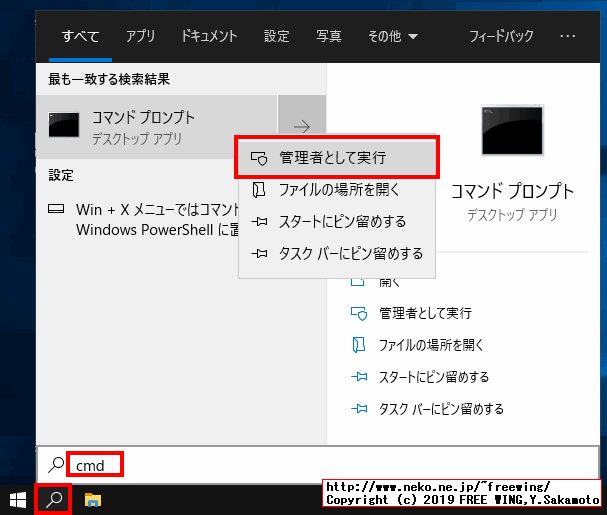607x515 pixels.
Task: Switch to the すべて tab
Action: [81, 36]
